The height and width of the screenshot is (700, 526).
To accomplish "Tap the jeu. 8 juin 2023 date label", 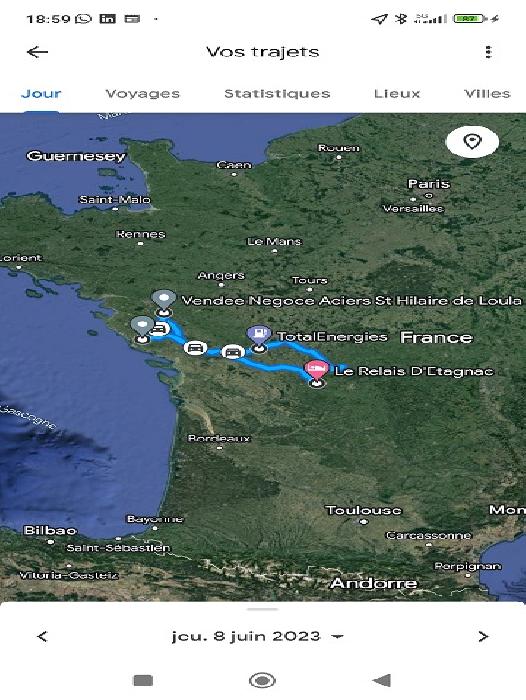I will pyautogui.click(x=246, y=637).
